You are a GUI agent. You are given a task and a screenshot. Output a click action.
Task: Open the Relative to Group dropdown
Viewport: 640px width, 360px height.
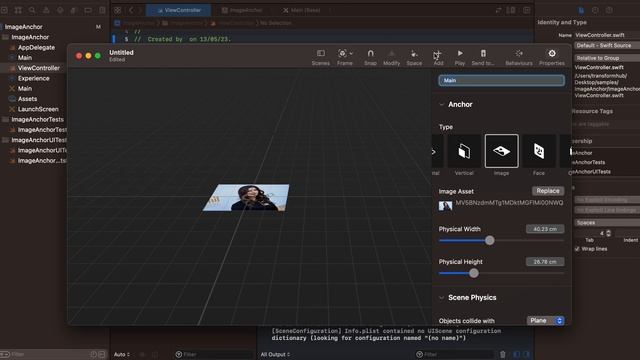pyautogui.click(x=607, y=58)
